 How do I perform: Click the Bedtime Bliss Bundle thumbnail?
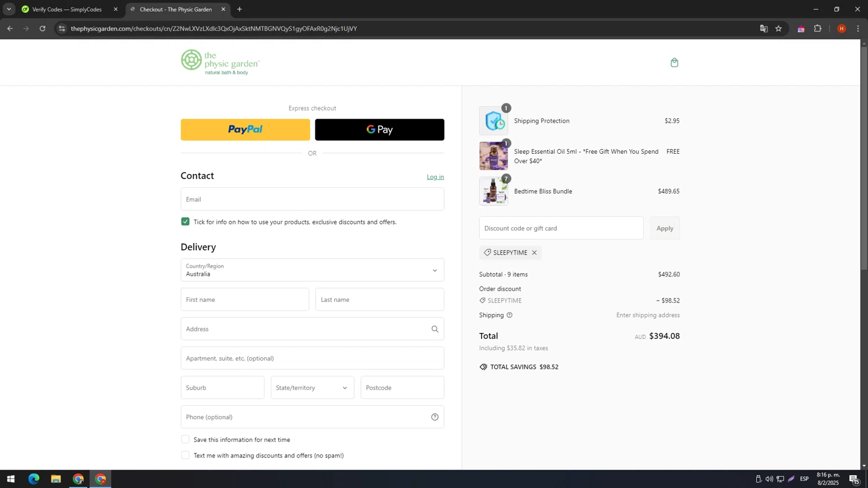coord(494,191)
